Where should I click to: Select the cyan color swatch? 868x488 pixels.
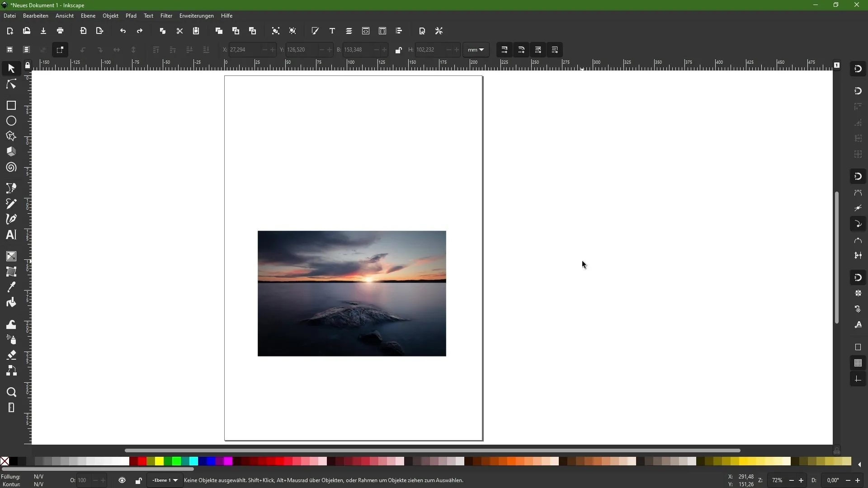click(194, 461)
